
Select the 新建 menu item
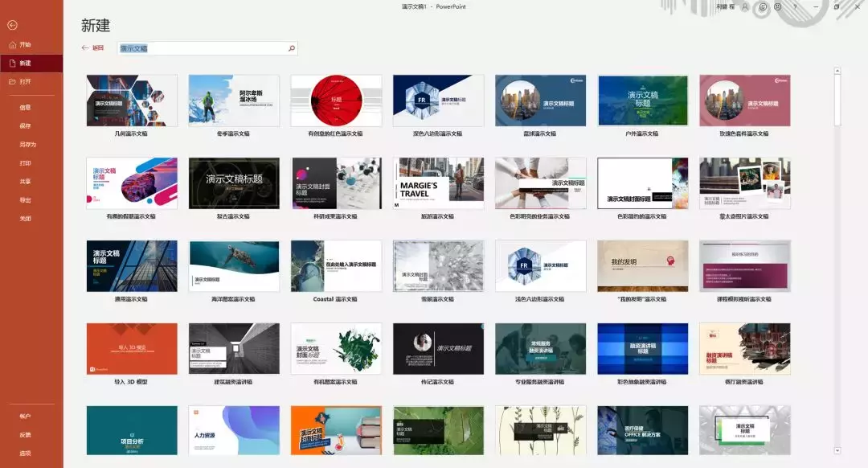click(x=31, y=64)
